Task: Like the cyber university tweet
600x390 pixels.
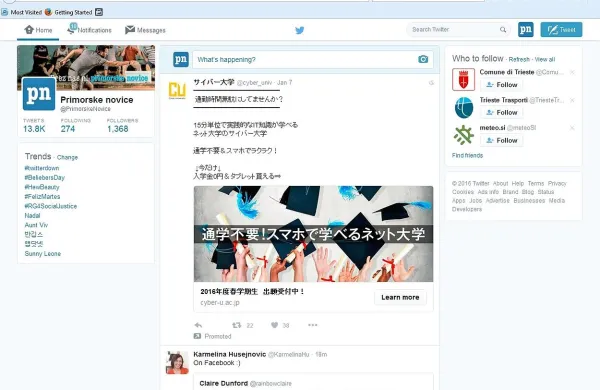Action: pos(274,325)
